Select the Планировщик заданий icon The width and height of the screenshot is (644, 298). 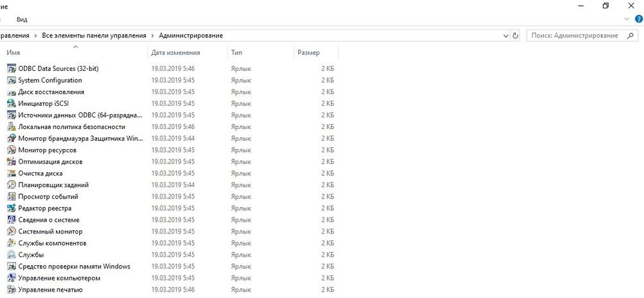click(x=12, y=185)
